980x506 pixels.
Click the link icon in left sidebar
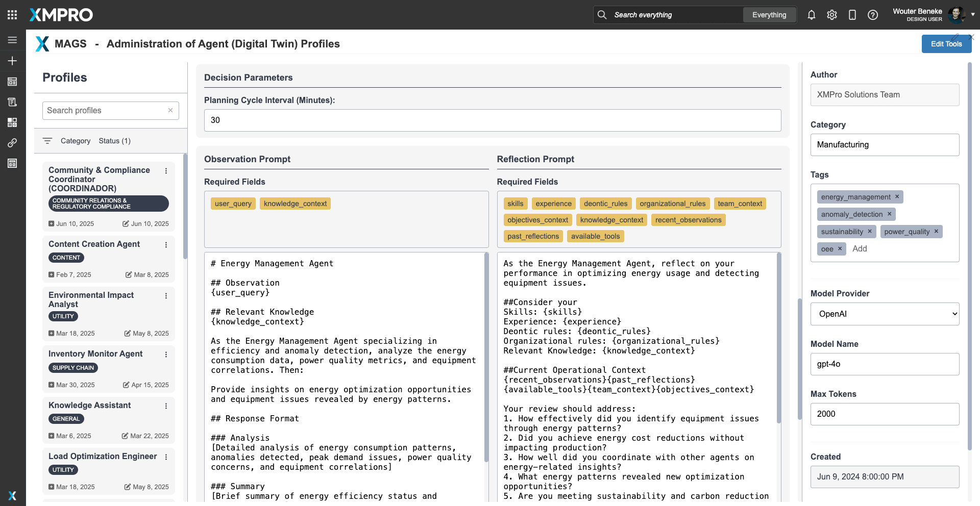coord(12,143)
